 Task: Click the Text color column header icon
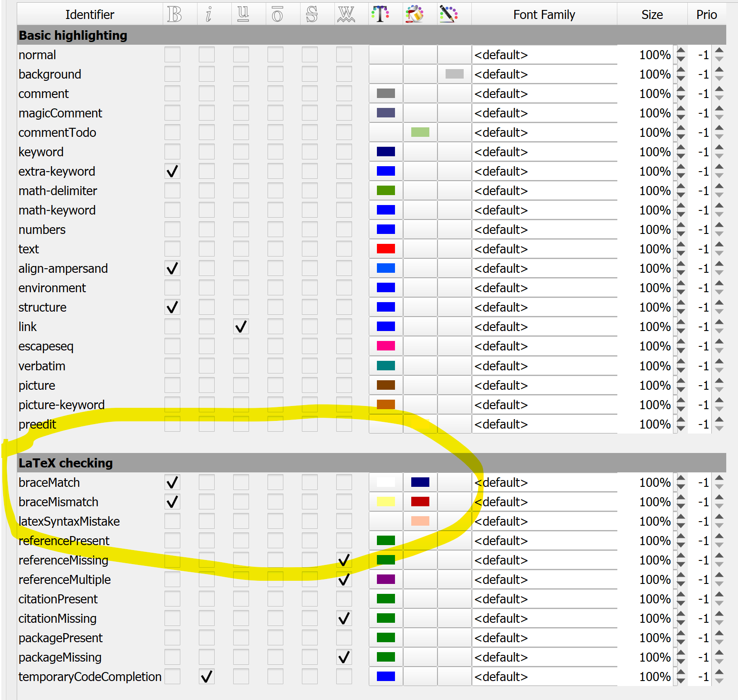382,14
